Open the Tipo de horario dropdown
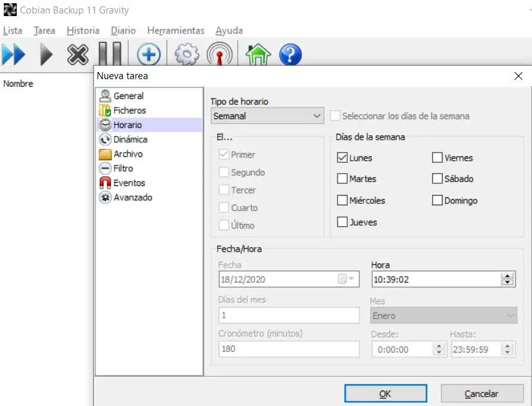Image resolution: width=532 pixels, height=406 pixels. pos(267,116)
